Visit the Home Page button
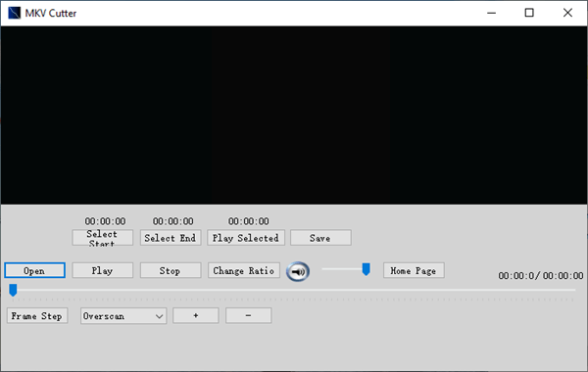This screenshot has width=588, height=372. pos(414,270)
